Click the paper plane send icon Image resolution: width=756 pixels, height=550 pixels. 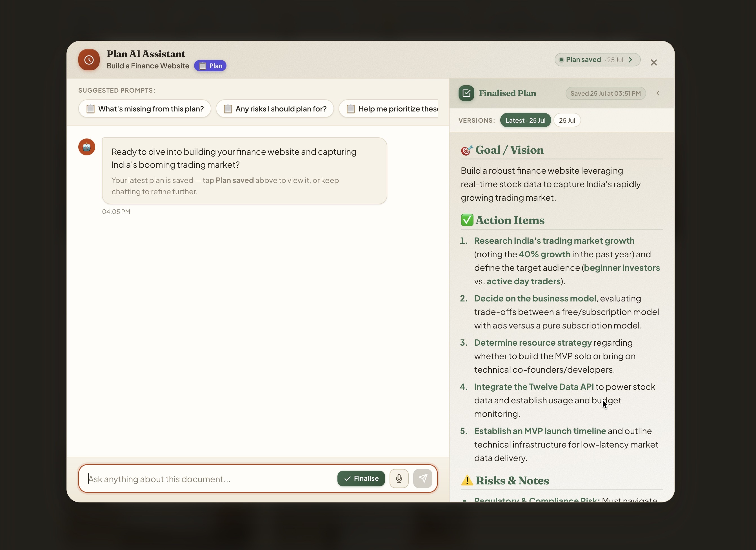pos(423,479)
